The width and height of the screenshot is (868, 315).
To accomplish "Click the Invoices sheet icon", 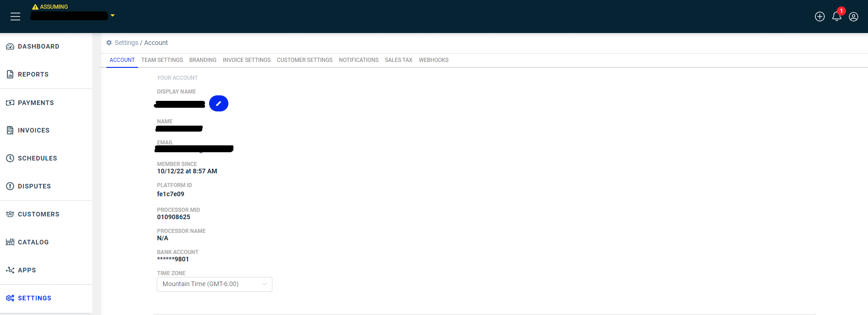I will (10, 130).
